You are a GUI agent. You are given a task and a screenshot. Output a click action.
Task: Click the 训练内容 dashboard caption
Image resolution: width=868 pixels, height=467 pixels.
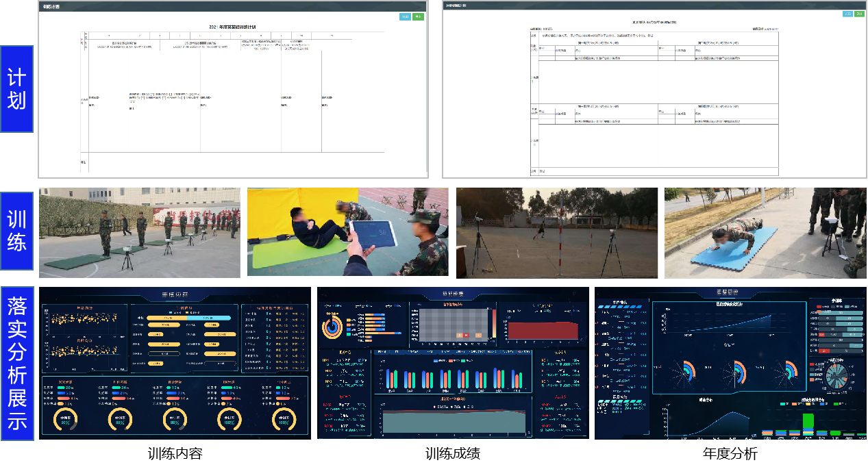pyautogui.click(x=175, y=453)
